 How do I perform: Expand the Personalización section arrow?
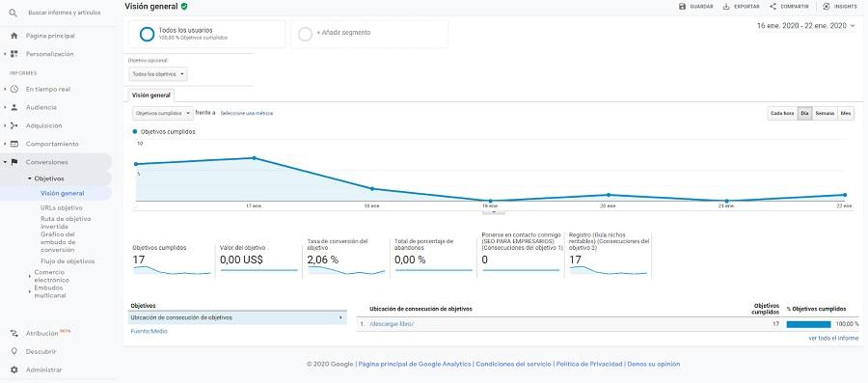tap(5, 54)
